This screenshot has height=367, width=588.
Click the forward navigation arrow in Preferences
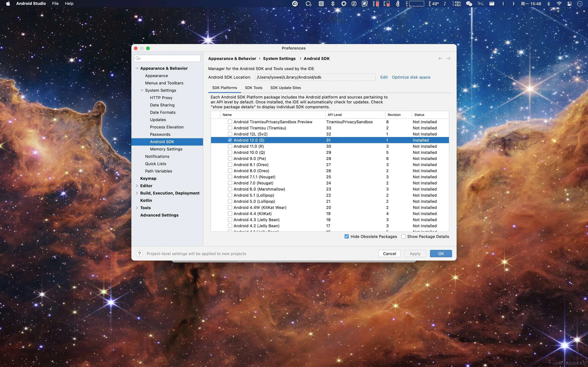coord(448,58)
